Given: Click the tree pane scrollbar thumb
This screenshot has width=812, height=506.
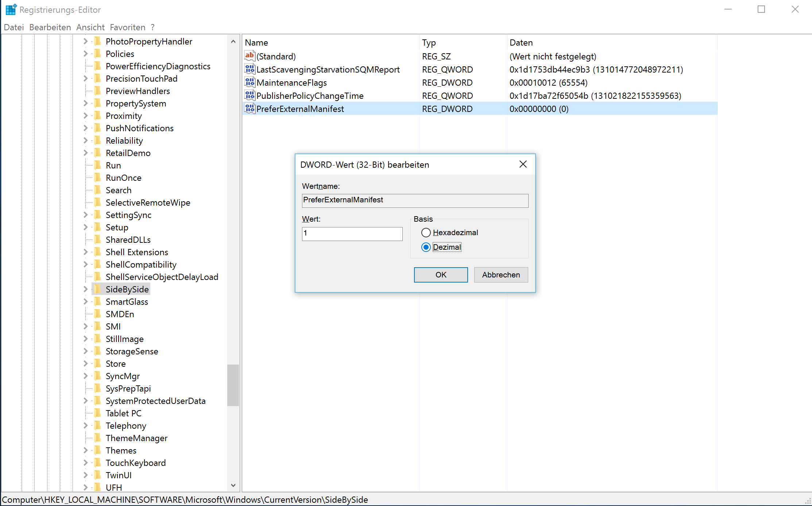Looking at the screenshot, I should pos(233,385).
